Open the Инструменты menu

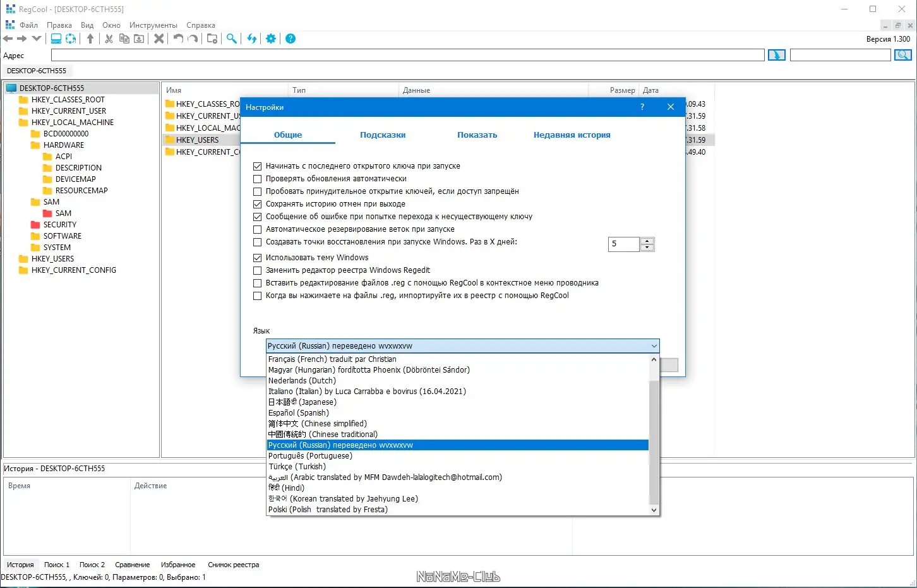point(153,25)
